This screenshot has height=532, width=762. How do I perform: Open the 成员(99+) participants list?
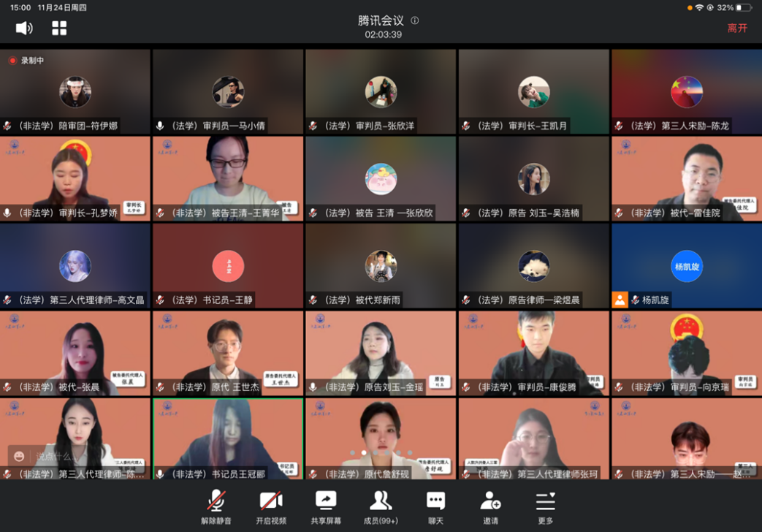[381, 507]
